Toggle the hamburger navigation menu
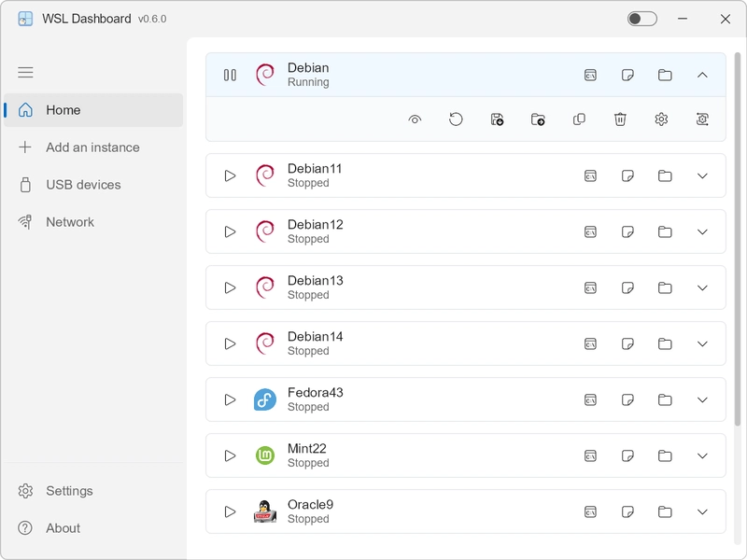 pos(25,72)
